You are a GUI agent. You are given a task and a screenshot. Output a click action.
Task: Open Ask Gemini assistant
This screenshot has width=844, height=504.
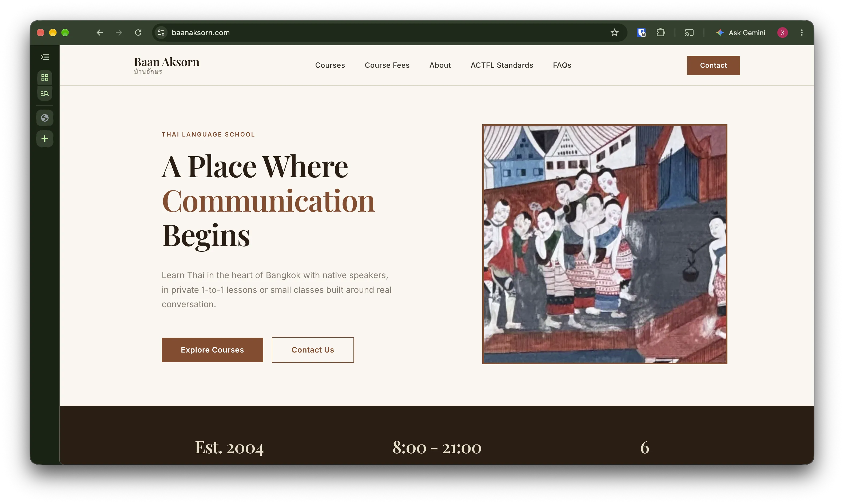pos(741,33)
